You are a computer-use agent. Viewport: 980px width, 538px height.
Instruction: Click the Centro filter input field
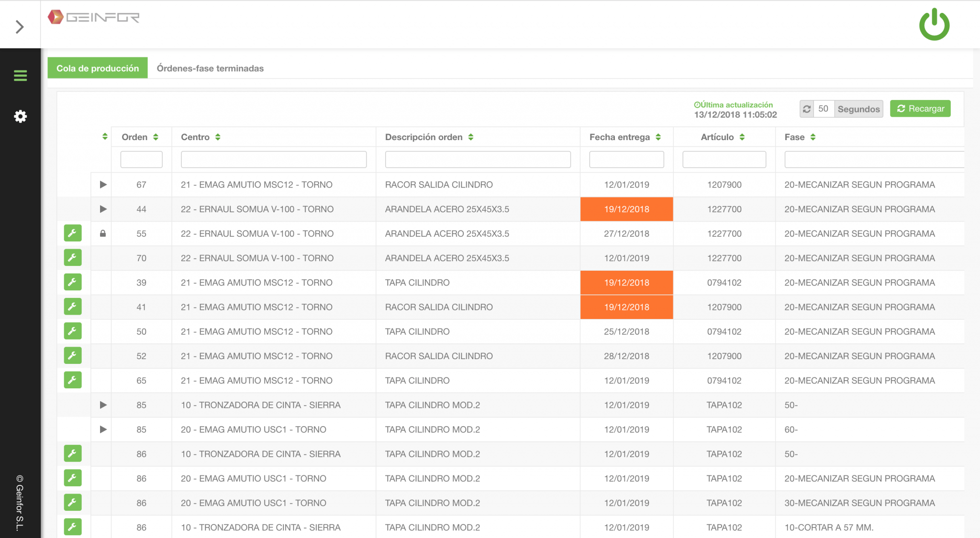tap(273, 159)
